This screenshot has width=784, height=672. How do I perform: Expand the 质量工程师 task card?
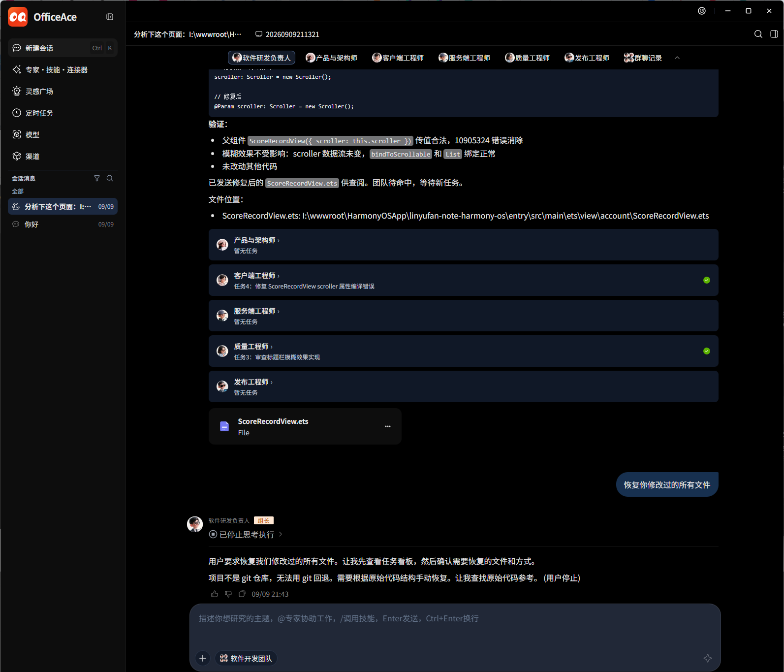point(463,351)
